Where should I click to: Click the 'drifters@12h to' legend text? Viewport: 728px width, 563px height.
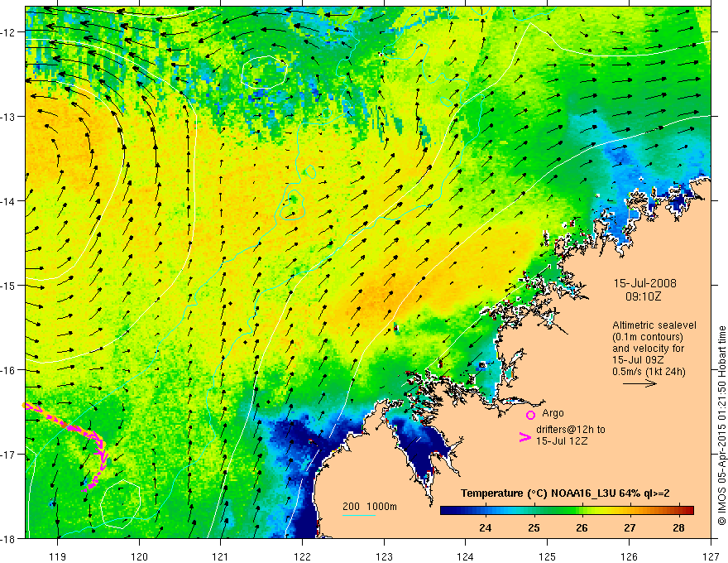tap(571, 430)
